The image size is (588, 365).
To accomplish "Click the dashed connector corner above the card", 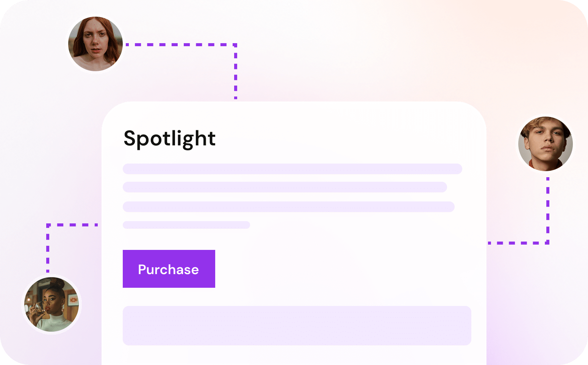I will point(235,45).
